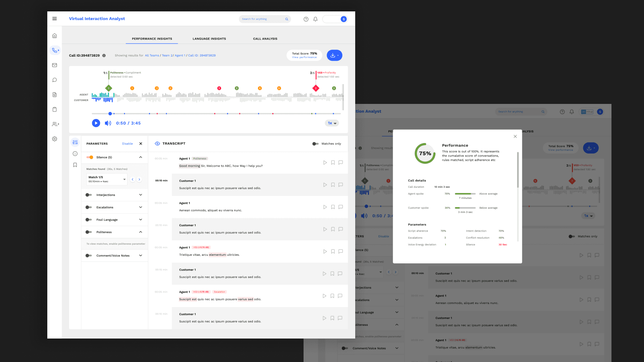Mute the call audio volume icon
Screen dimensions: 644x362
(x=108, y=123)
